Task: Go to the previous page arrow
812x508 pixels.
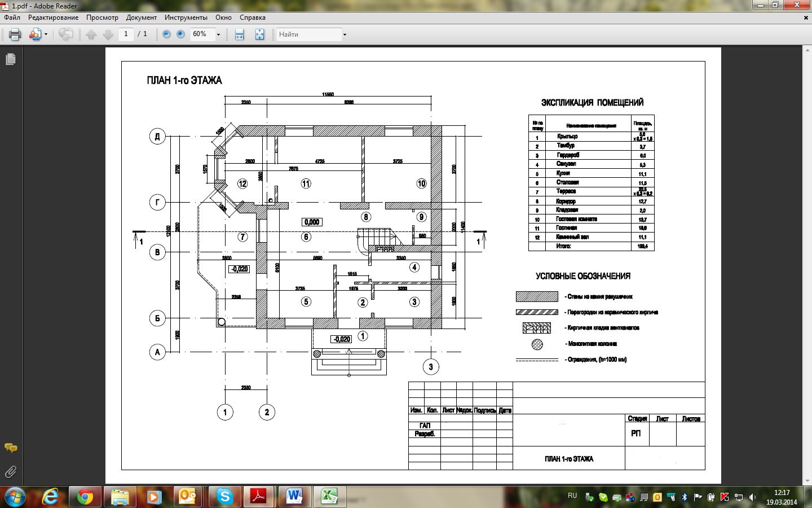Action: click(x=91, y=34)
